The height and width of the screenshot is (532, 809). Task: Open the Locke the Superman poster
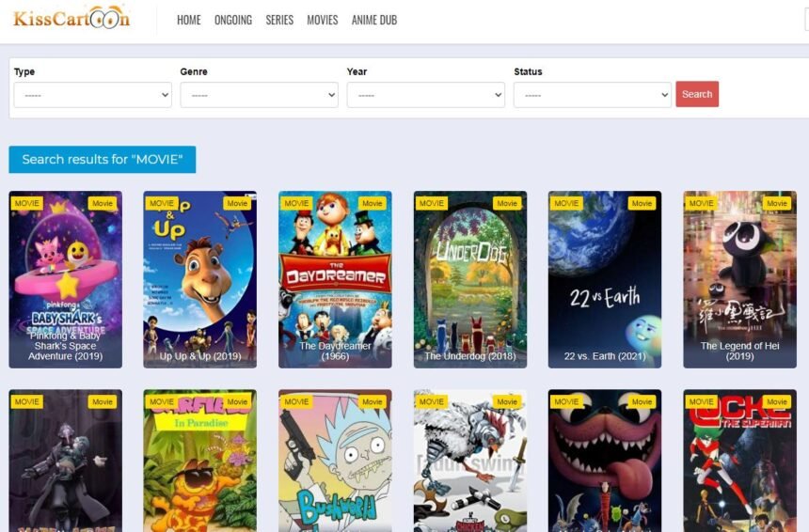pos(740,461)
